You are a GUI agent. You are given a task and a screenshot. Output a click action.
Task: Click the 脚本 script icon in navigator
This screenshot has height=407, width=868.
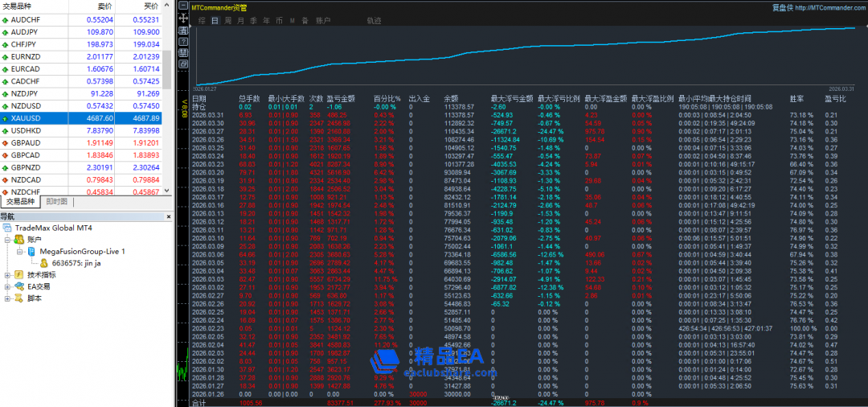coord(19,298)
